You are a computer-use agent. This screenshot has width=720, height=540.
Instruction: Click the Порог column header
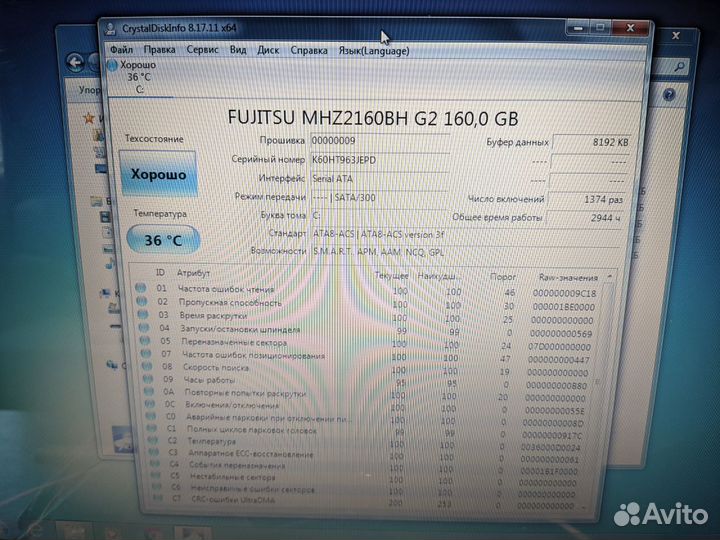point(503,277)
